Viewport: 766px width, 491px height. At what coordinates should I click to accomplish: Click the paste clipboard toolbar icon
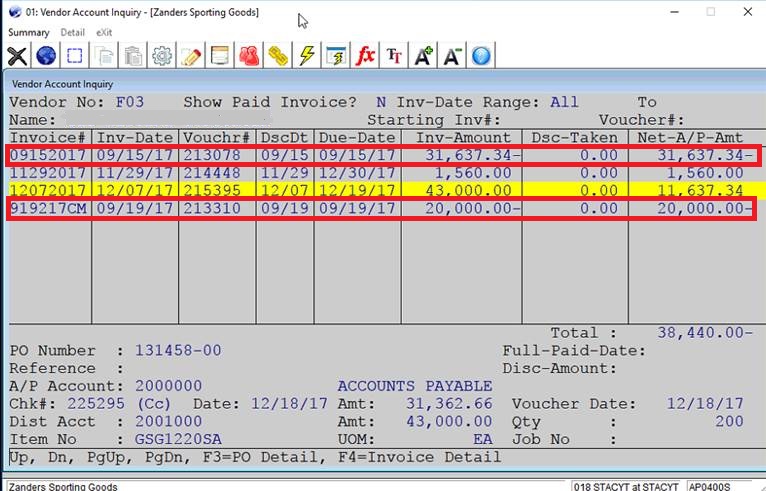tap(133, 56)
